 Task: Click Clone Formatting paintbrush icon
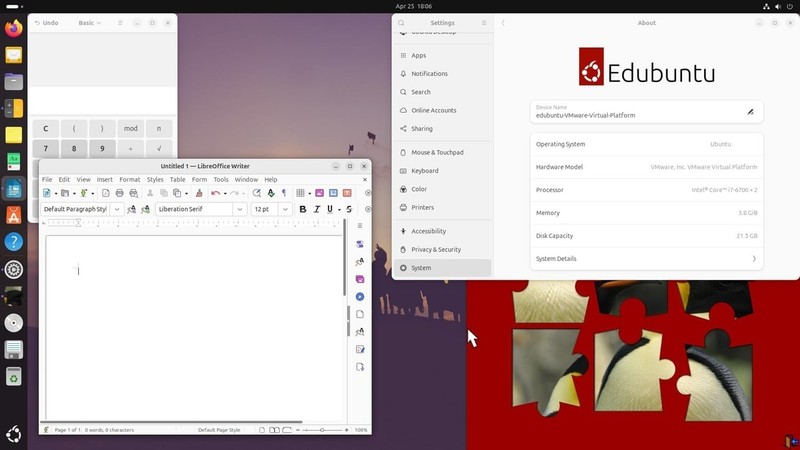[x=199, y=193]
